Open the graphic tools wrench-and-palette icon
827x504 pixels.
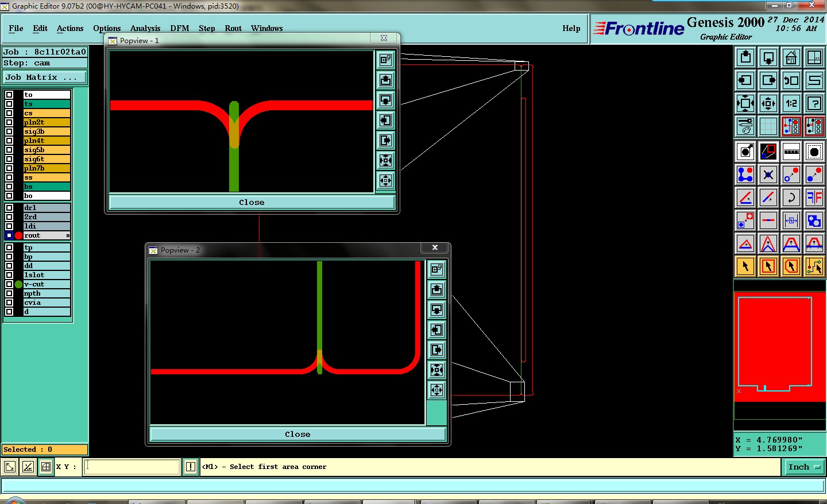click(745, 126)
